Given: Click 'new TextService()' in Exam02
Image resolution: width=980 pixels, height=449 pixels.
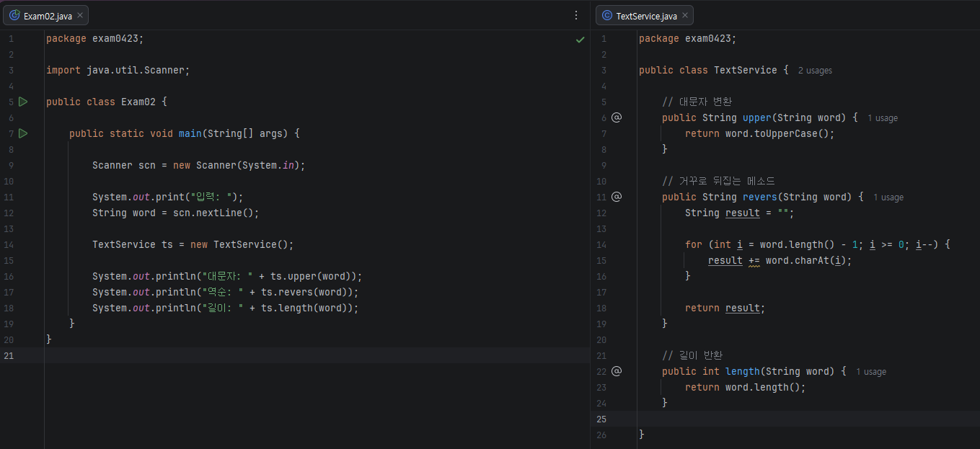Looking at the screenshot, I should tap(239, 244).
